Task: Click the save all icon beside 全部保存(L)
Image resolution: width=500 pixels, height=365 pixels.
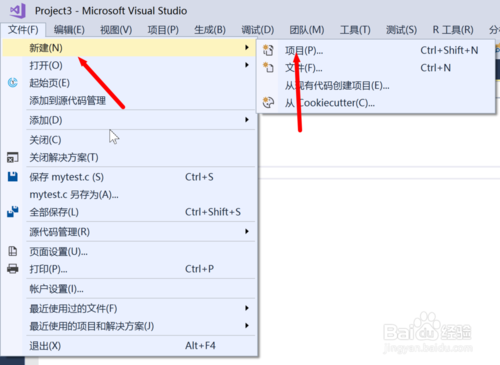Action: (x=13, y=212)
